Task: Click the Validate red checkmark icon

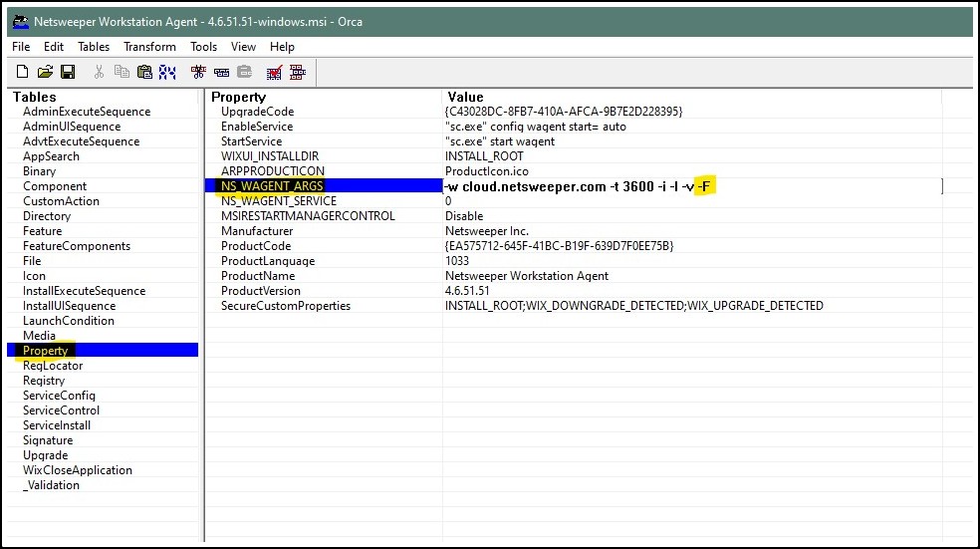Action: 274,72
